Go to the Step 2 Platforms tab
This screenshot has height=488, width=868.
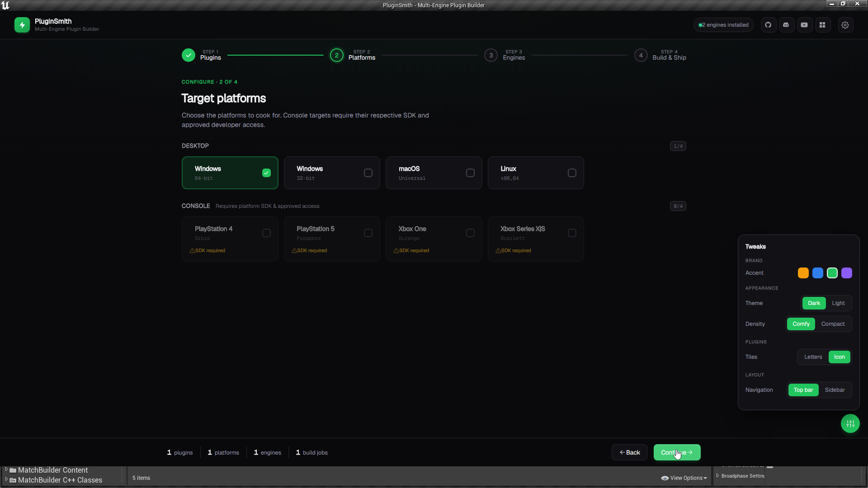click(353, 55)
